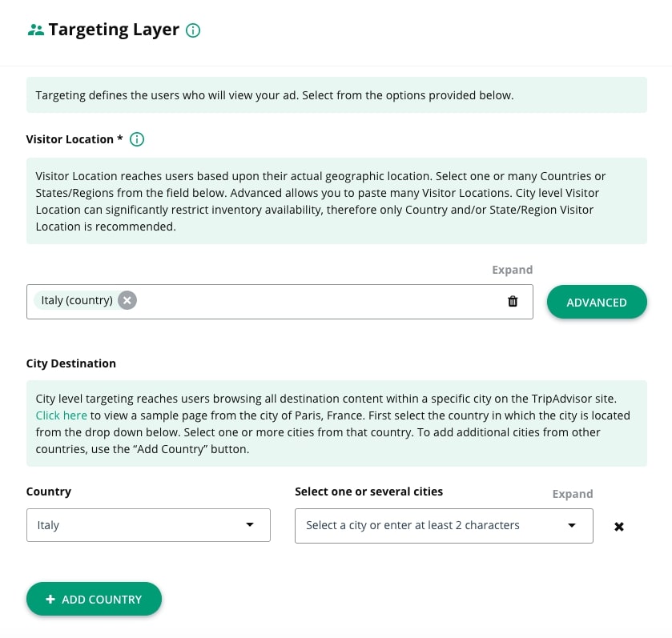Select the Italy country combo box
This screenshot has height=638, width=672.
click(x=136, y=525)
